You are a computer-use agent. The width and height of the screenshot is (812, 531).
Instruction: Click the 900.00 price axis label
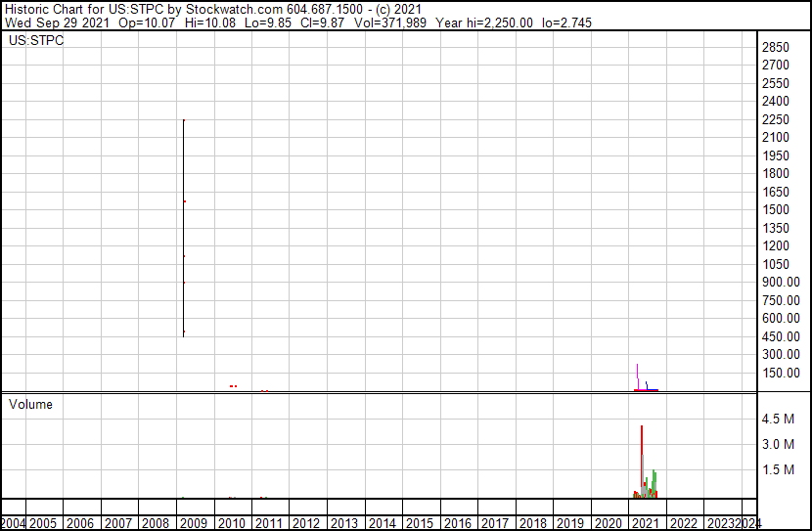pos(779,283)
